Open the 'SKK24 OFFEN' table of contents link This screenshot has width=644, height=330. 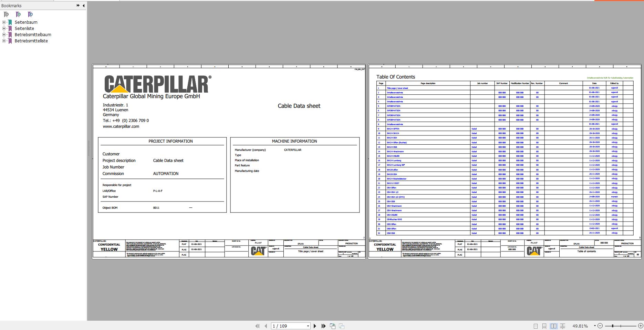pos(393,129)
